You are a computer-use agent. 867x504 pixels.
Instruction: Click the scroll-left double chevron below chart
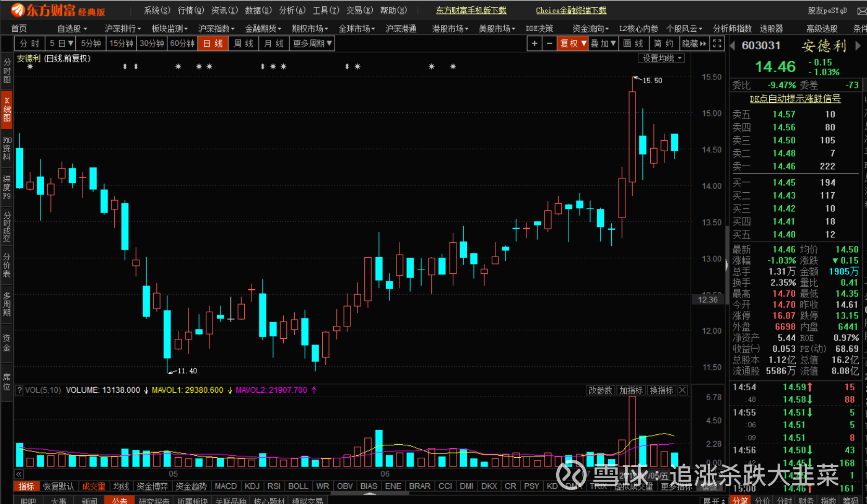pyautogui.click(x=19, y=474)
